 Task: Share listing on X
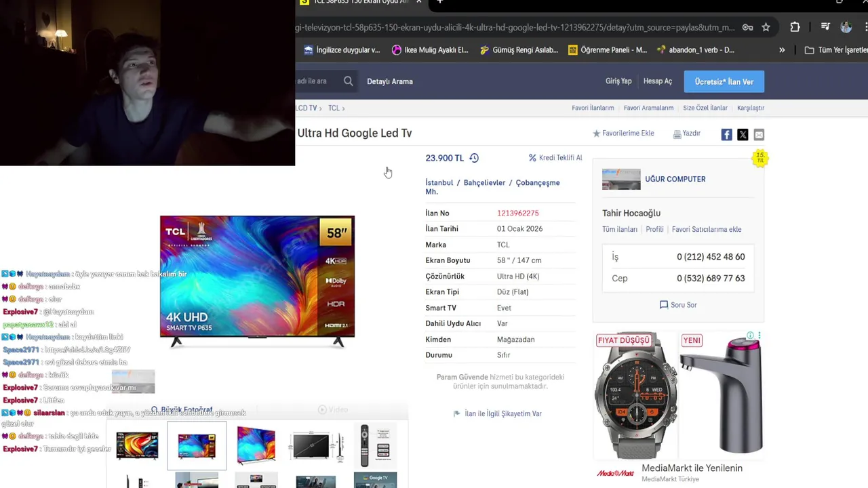click(x=743, y=135)
